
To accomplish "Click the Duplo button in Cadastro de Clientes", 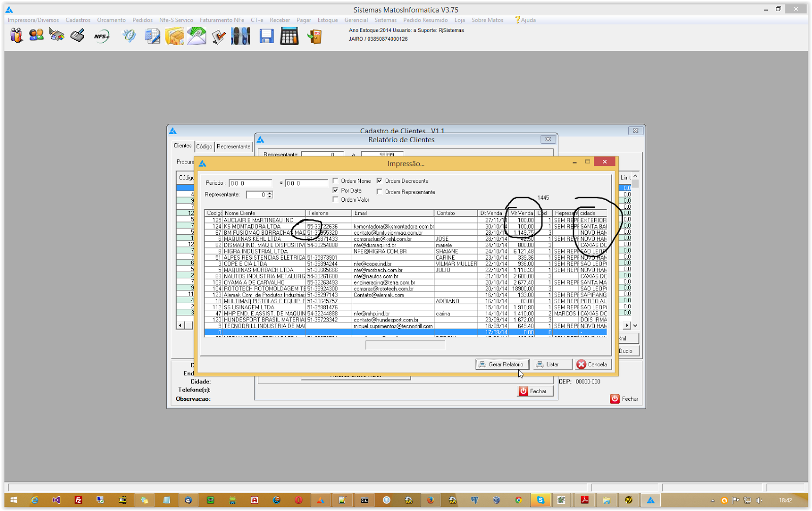I will pos(628,351).
